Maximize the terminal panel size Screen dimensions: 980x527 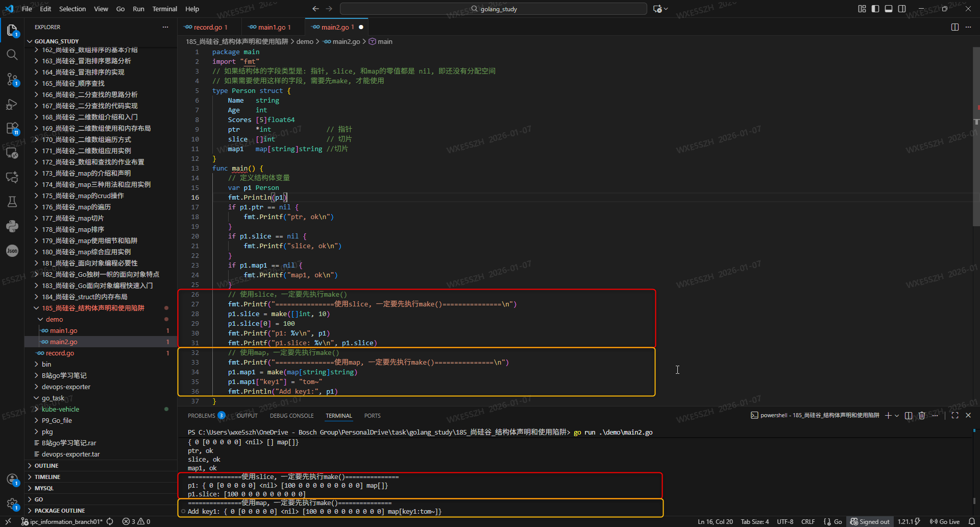(955, 416)
